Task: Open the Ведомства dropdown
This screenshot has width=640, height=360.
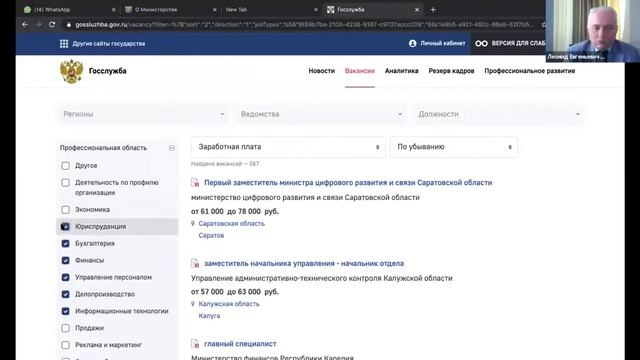Action: 321,114
